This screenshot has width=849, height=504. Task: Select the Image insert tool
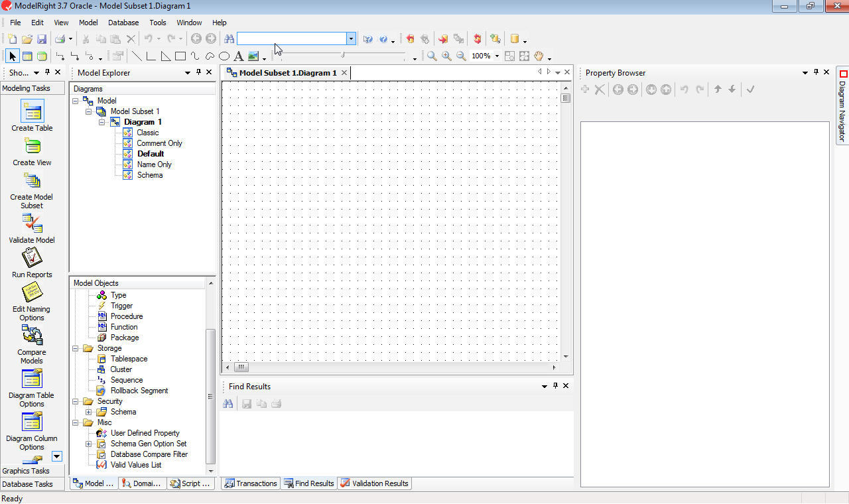click(253, 56)
